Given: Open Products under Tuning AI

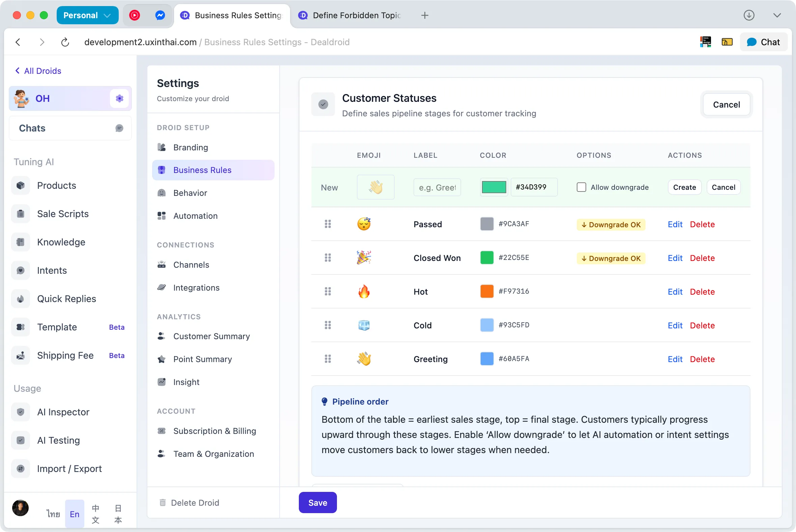Looking at the screenshot, I should [56, 185].
